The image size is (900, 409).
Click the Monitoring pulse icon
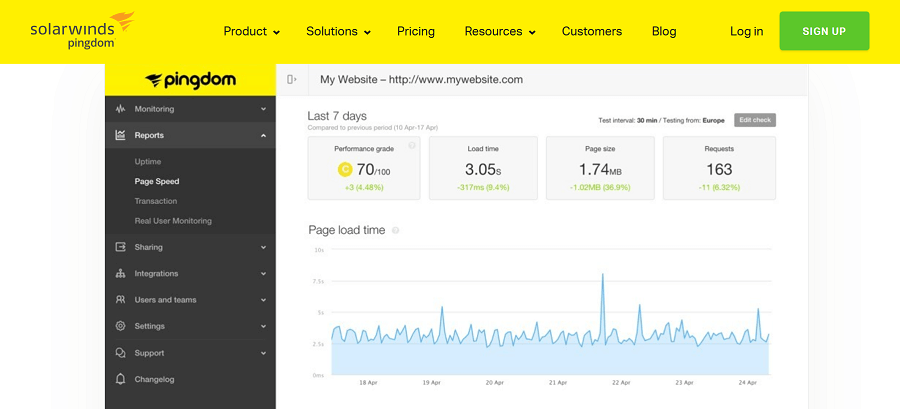tap(121, 108)
